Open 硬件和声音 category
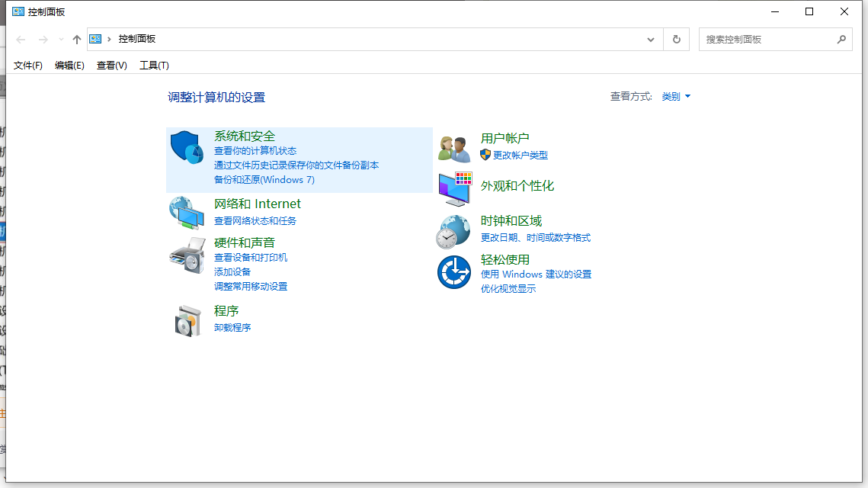 245,242
